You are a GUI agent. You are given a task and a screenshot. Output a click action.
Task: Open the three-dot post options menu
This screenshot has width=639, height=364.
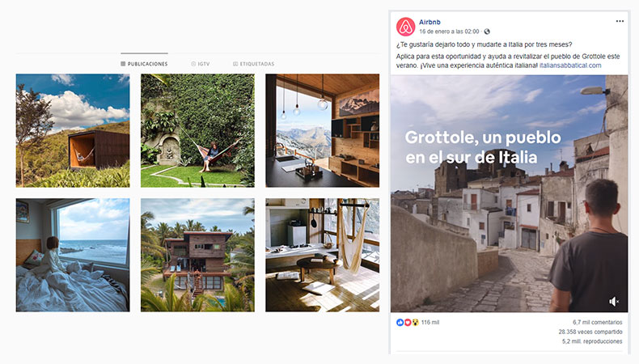point(620,21)
